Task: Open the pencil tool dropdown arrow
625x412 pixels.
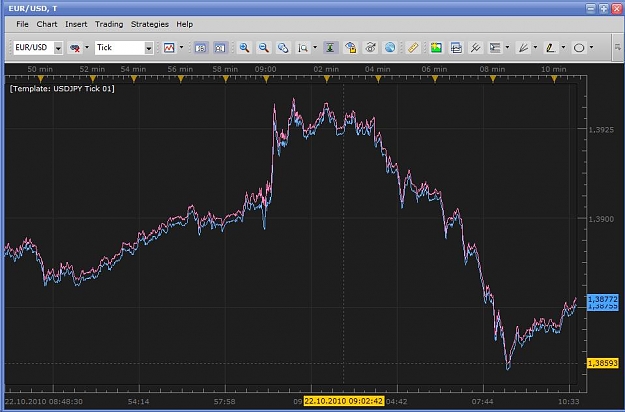Action: [x=563, y=47]
